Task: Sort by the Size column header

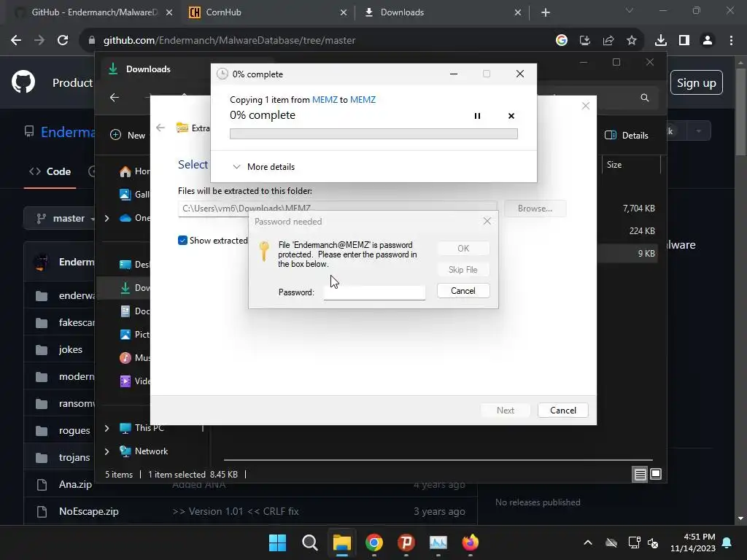Action: click(614, 165)
